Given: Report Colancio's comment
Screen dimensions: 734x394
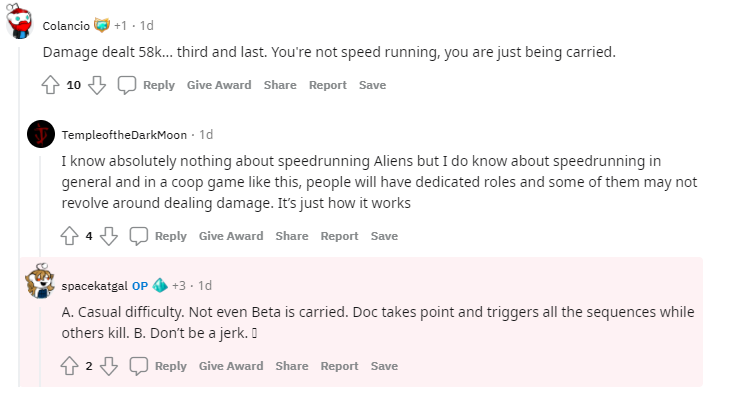Looking at the screenshot, I should click(x=328, y=85).
